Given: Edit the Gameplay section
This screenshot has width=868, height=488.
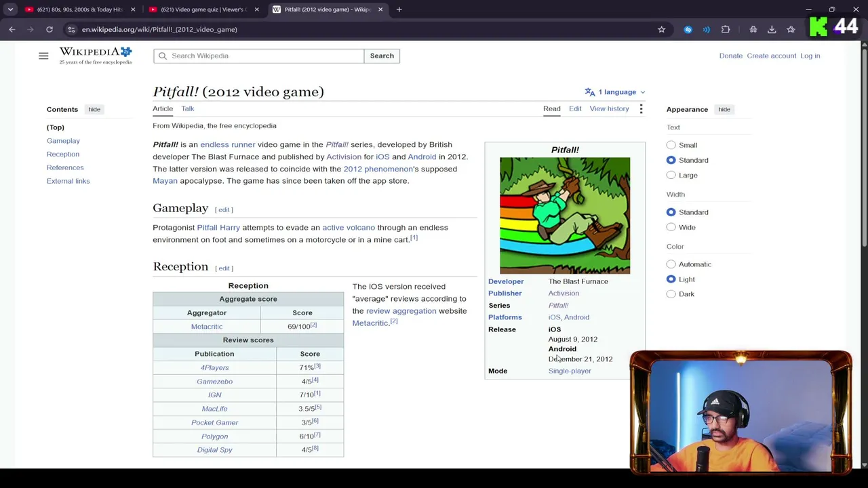Looking at the screenshot, I should coord(224,210).
